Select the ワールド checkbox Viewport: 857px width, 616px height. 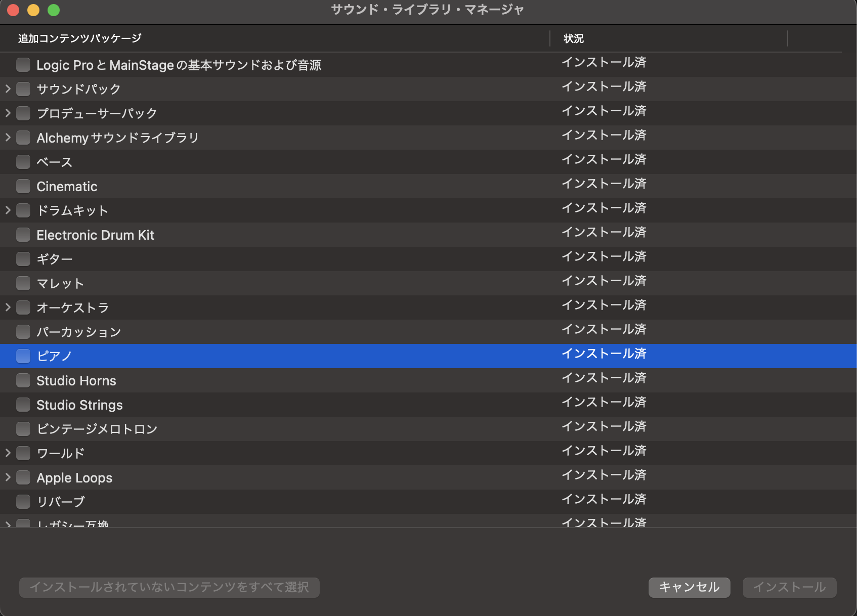(23, 453)
